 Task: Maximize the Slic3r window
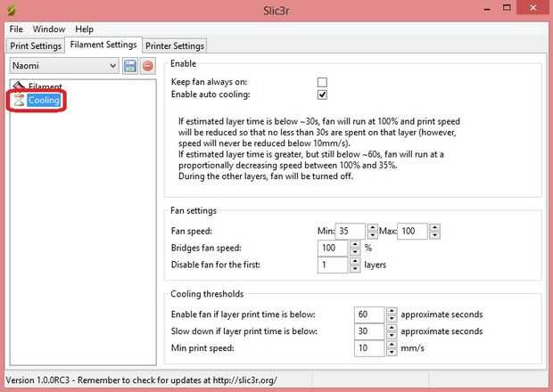[507, 8]
